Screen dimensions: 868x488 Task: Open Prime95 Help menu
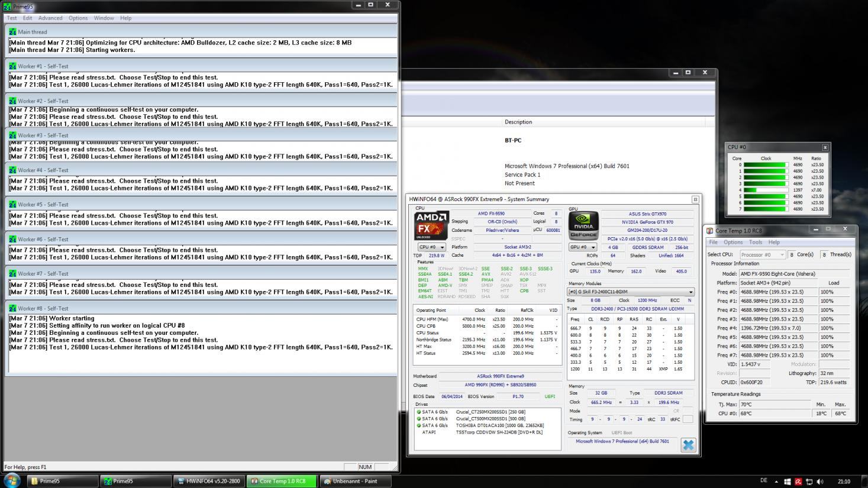[126, 18]
